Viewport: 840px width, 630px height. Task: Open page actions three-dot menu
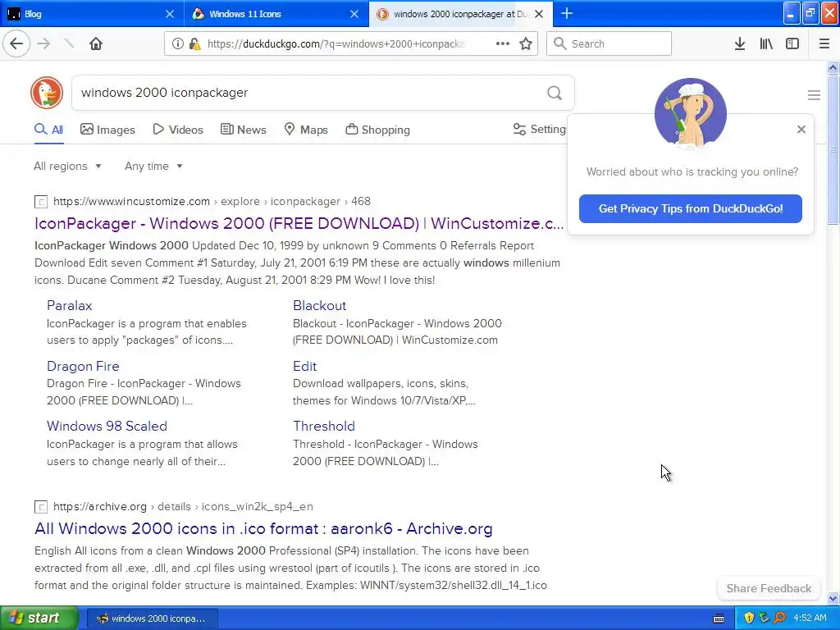(502, 43)
